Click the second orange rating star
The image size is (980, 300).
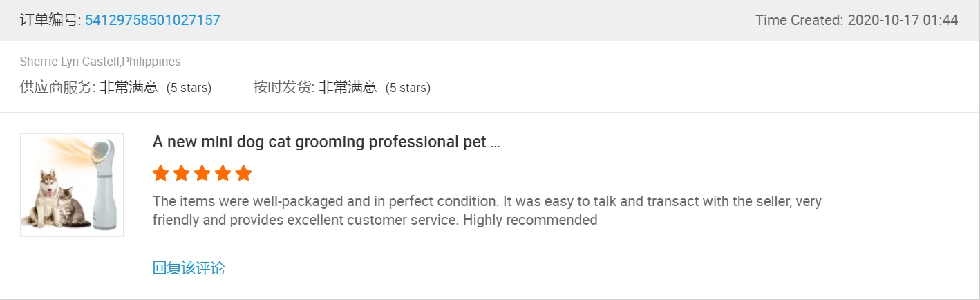pyautogui.click(x=181, y=173)
